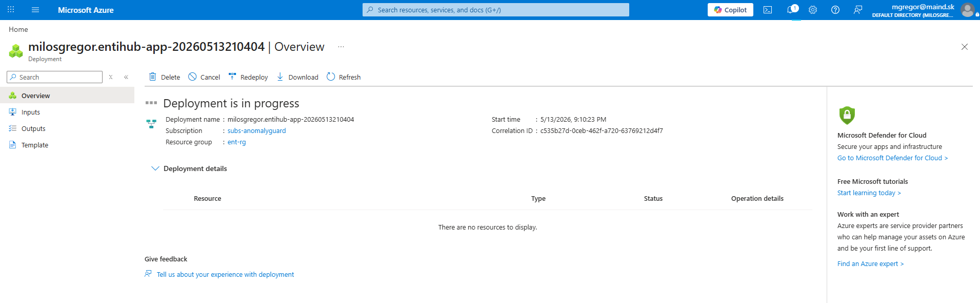Redeploy from the toolbar
The height and width of the screenshot is (303, 980).
248,77
